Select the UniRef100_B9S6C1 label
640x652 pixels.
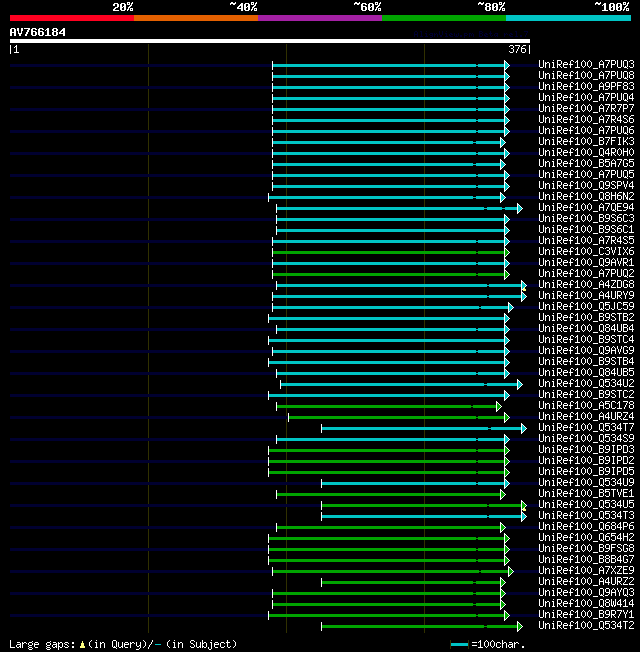tap(586, 229)
